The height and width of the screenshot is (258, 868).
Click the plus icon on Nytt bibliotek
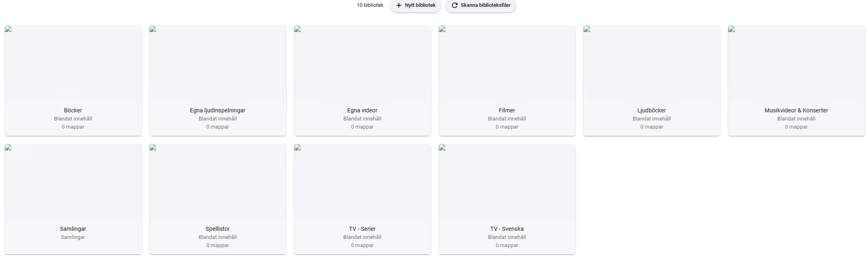pyautogui.click(x=399, y=5)
